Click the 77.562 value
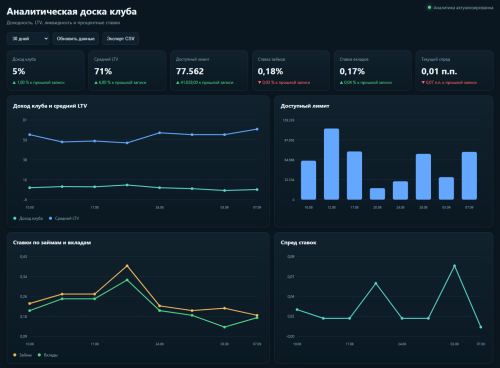This screenshot has height=368, width=500. (190, 71)
